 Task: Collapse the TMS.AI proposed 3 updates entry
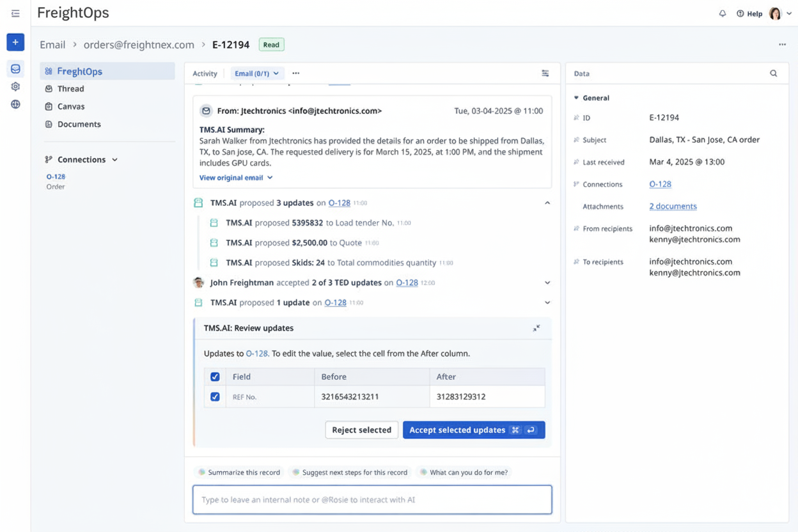point(547,202)
